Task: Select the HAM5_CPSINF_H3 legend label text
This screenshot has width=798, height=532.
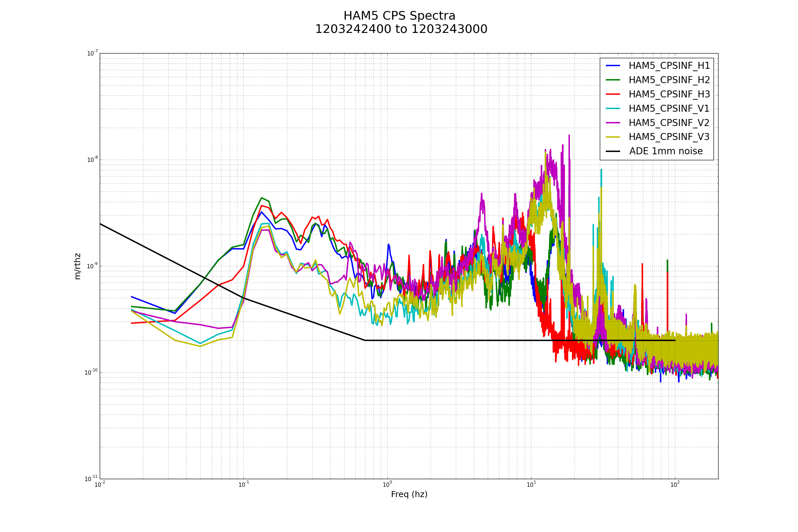Action: tap(669, 94)
